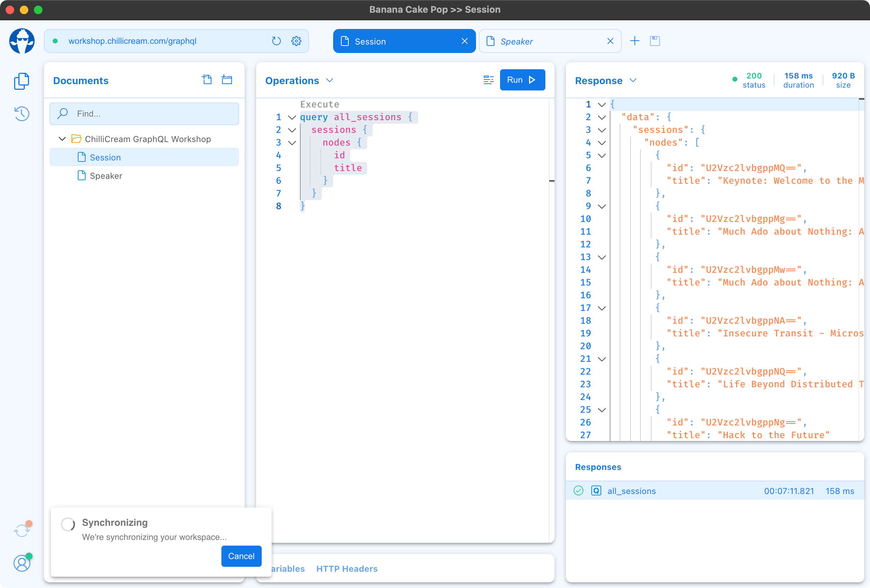Open the user account icon
This screenshot has width=870, height=588.
[22, 563]
